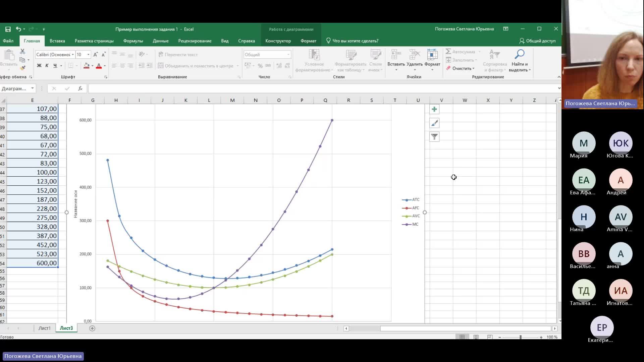
Task: Add a new sheet with plus icon
Action: [92, 328]
